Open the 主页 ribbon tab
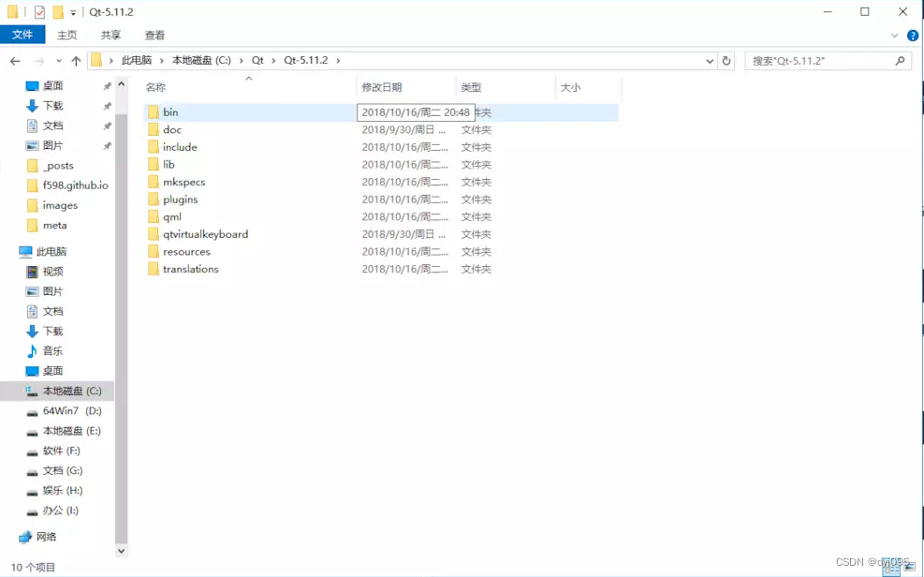This screenshot has width=924, height=577. tap(67, 36)
